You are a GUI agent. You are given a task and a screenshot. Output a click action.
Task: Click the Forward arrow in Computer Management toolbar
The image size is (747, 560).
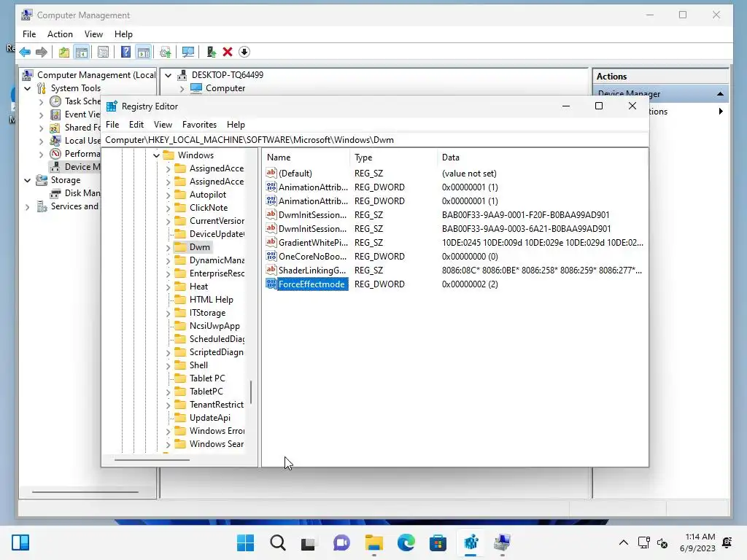click(42, 52)
